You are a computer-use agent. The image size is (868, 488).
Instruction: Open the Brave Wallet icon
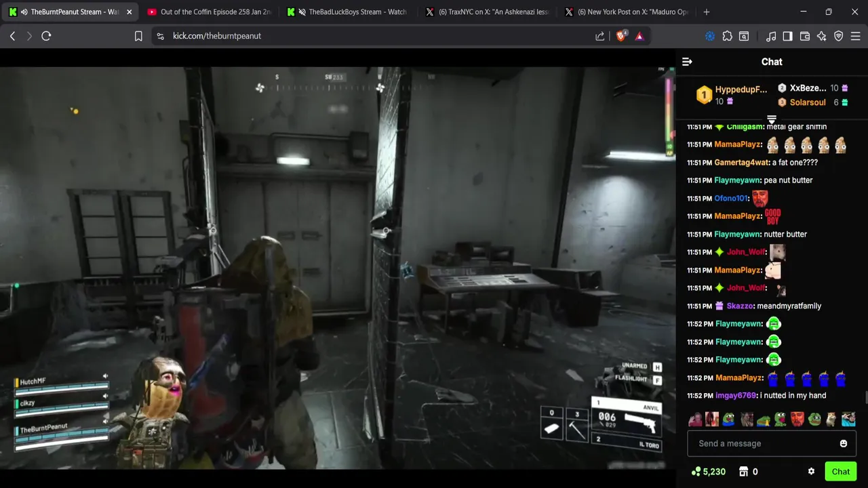pyautogui.click(x=805, y=36)
